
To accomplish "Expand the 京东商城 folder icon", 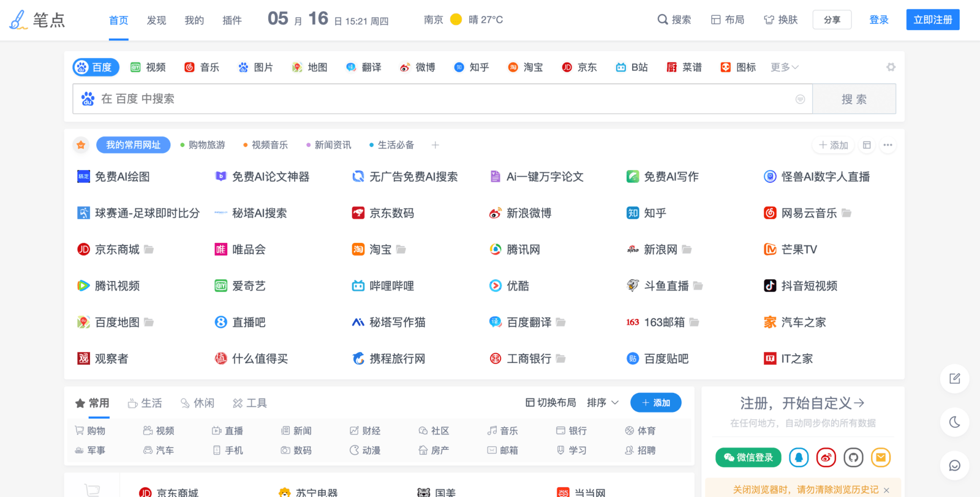I will (149, 249).
